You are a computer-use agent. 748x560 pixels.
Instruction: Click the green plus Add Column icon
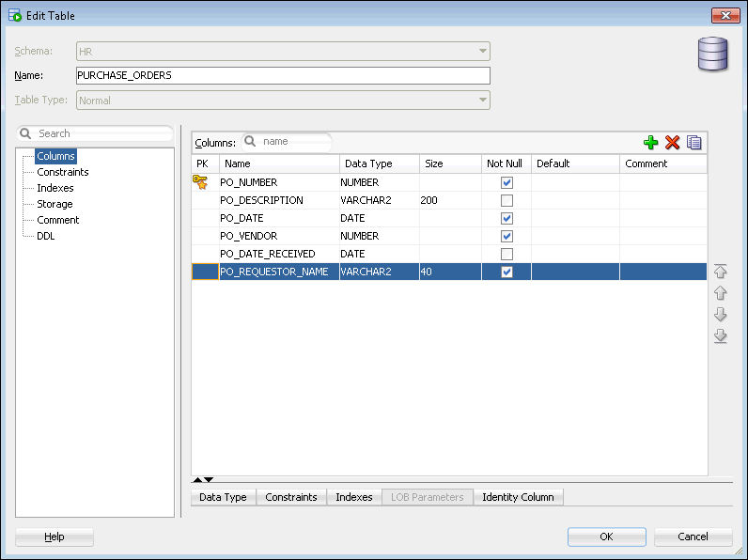coord(650,143)
